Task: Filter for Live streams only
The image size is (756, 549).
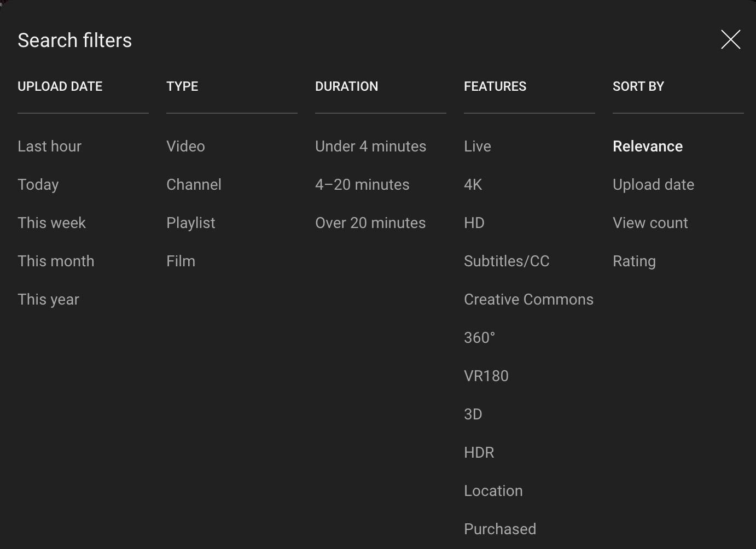Action: coord(477,146)
